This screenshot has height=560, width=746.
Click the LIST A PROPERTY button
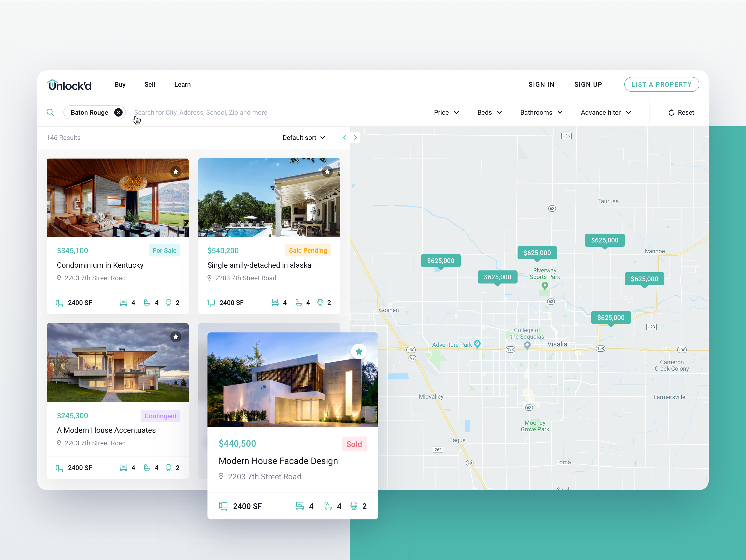pos(661,85)
